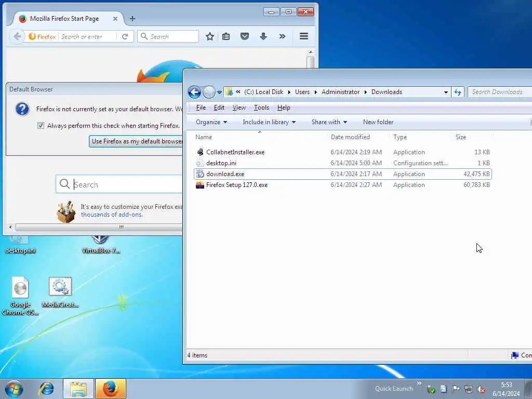Click the start page Search field
Screen dimensions: 532x399
(x=119, y=184)
